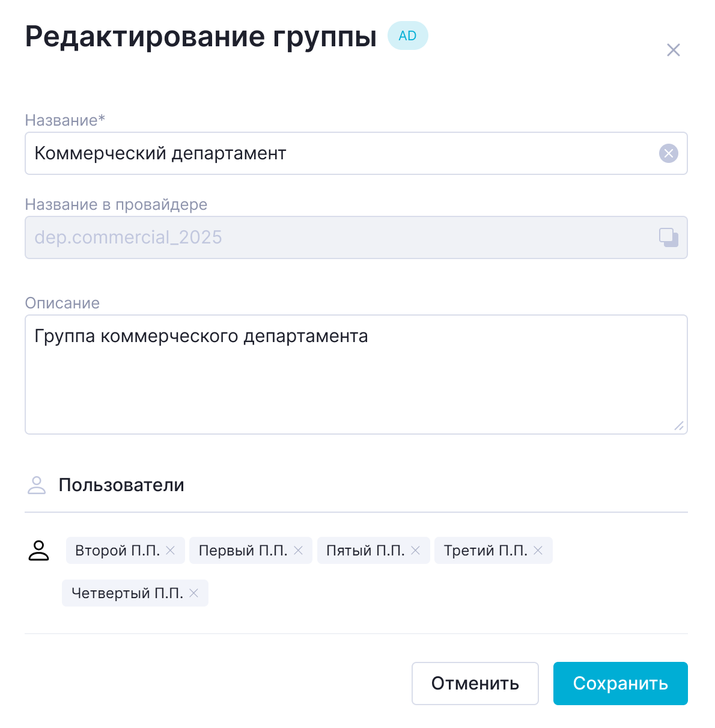Close the Редактирование группы dialog

(x=673, y=50)
